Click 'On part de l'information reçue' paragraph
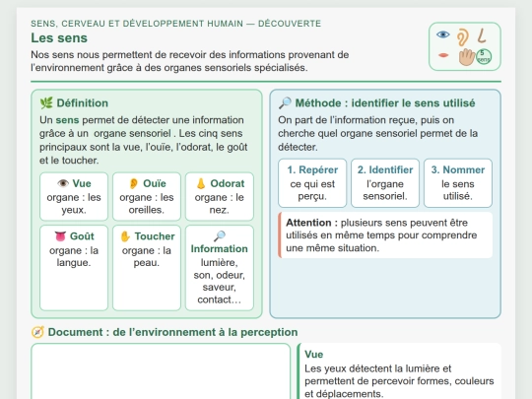The height and width of the screenshot is (399, 532). 378,133
